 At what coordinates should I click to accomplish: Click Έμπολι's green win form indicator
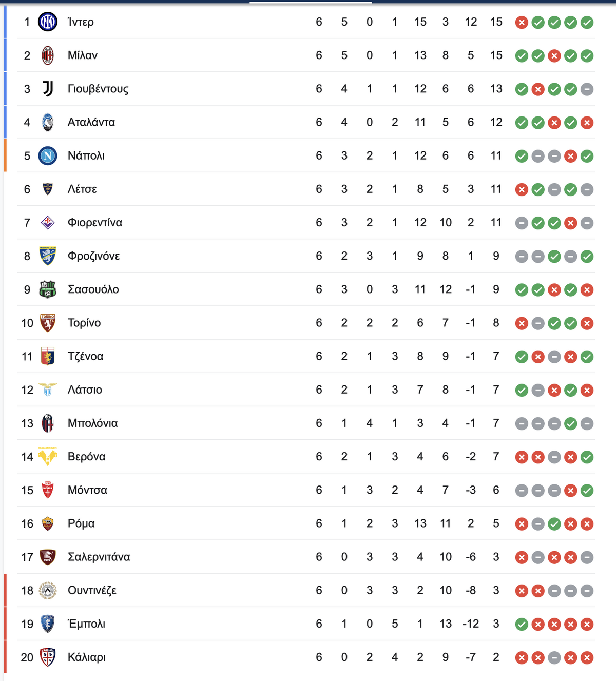(x=522, y=624)
